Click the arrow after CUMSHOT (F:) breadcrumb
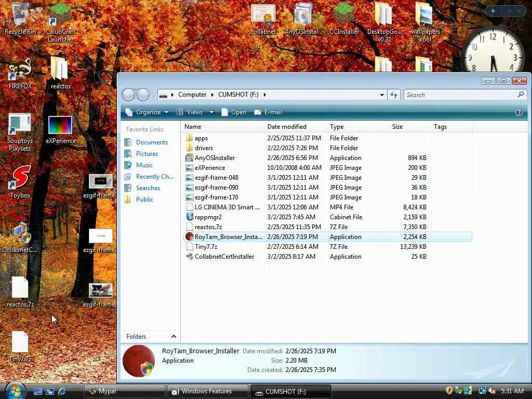The image size is (532, 399). coord(264,95)
